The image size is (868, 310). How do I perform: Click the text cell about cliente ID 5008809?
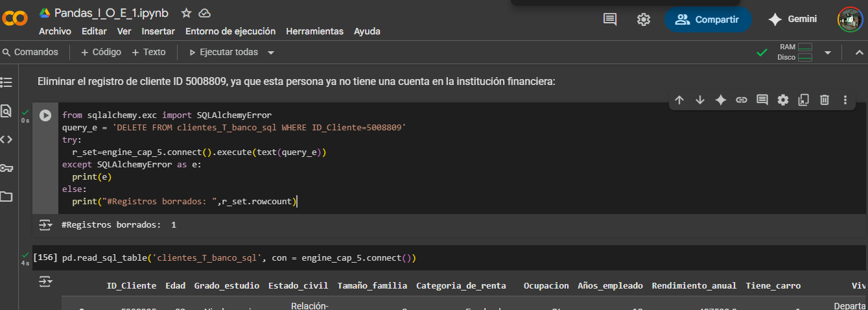coord(297,82)
